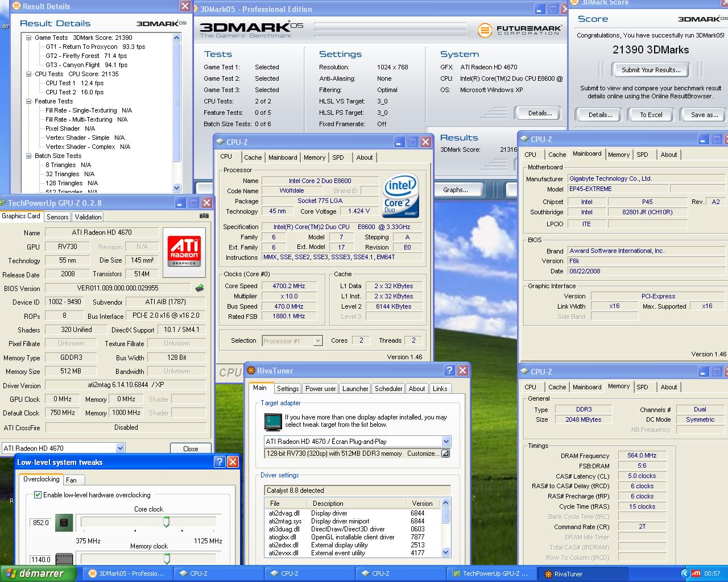728x582 pixels.
Task: Select GT2 - Firefly Forest result row
Action: click(x=86, y=56)
